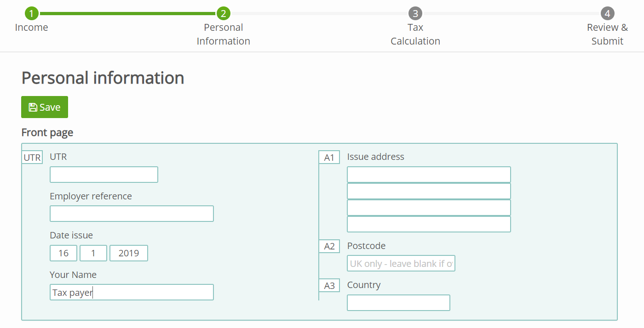
Task: Click first Issue address line
Action: [x=429, y=175]
